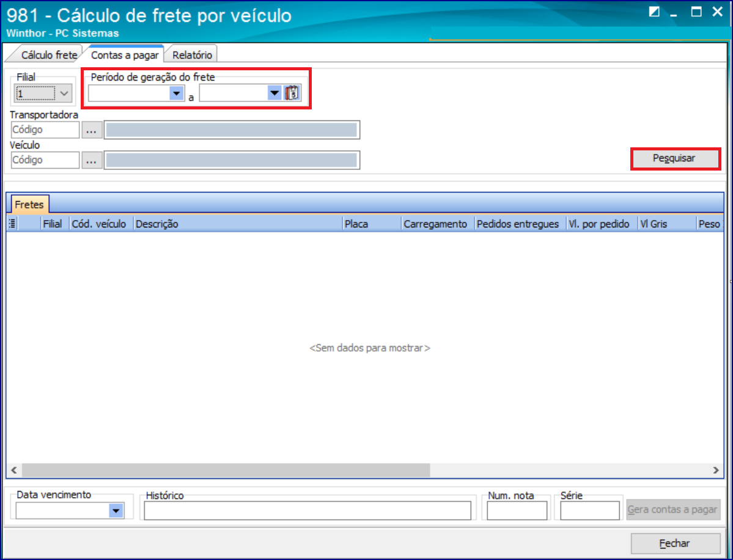
Task: Click the start date field of the period
Action: pyautogui.click(x=128, y=94)
